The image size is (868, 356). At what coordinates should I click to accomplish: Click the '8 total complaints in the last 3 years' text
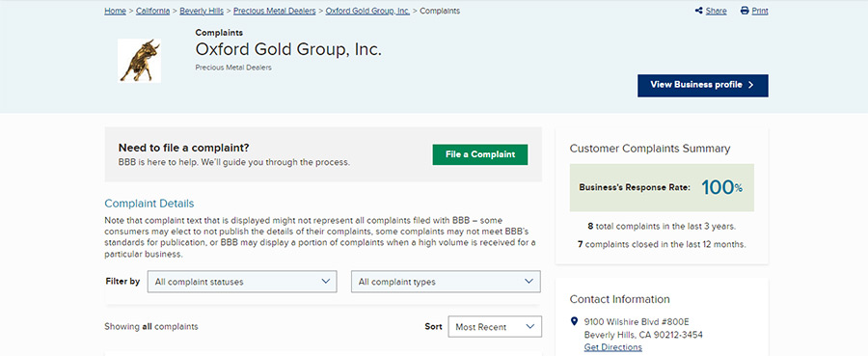[662, 227]
